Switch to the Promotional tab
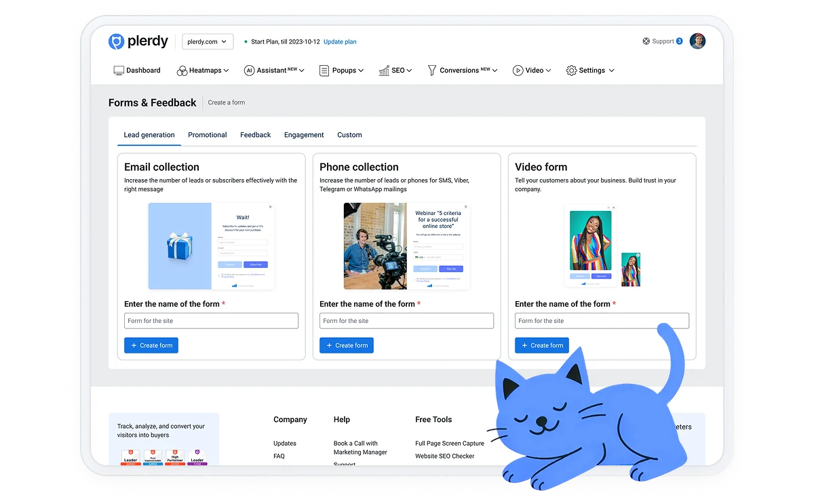Image resolution: width=814 pixels, height=504 pixels. pyautogui.click(x=208, y=135)
